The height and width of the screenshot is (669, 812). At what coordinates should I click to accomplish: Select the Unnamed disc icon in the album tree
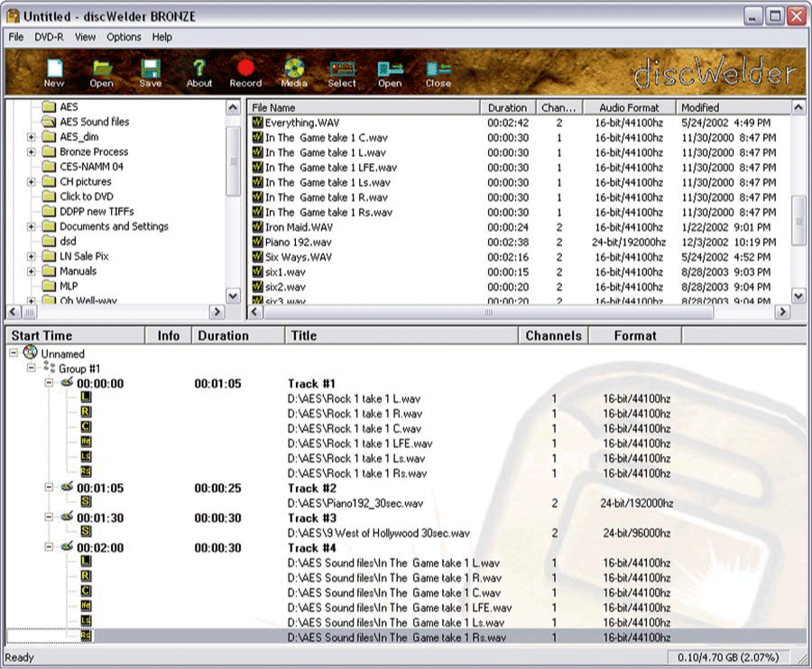point(30,353)
